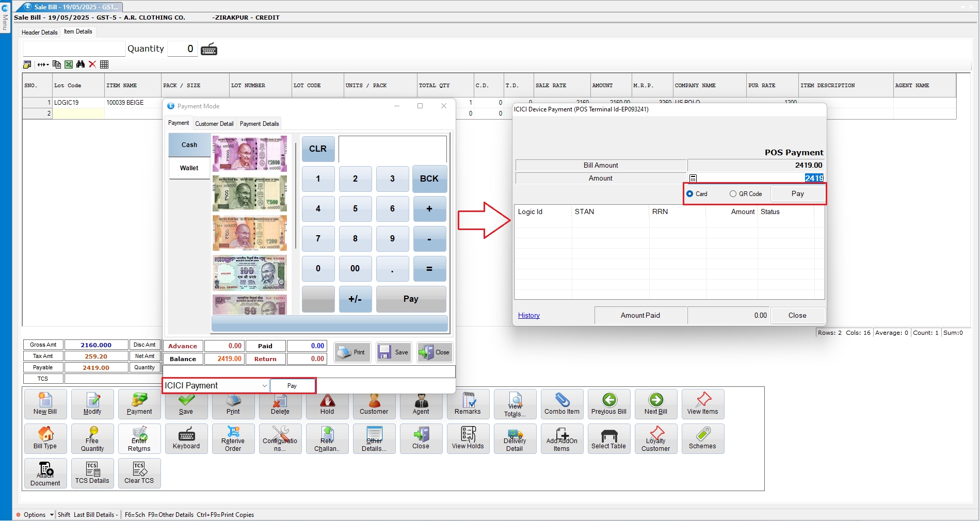Switch to the Header Details tab
Image resolution: width=980 pixels, height=521 pixels.
point(40,32)
